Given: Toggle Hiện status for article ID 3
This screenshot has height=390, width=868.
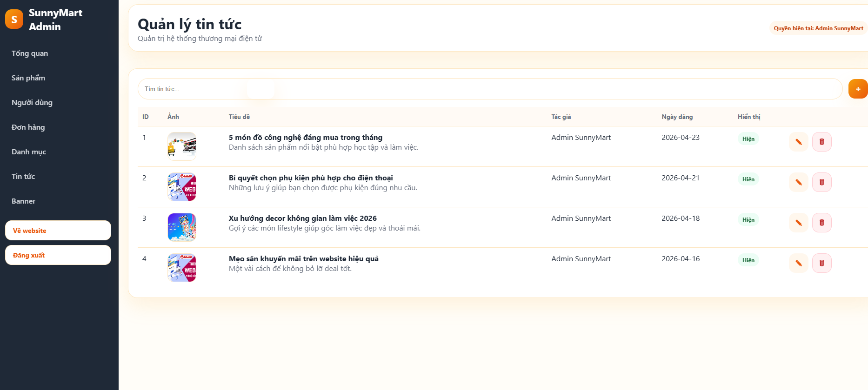Looking at the screenshot, I should pyautogui.click(x=748, y=220).
